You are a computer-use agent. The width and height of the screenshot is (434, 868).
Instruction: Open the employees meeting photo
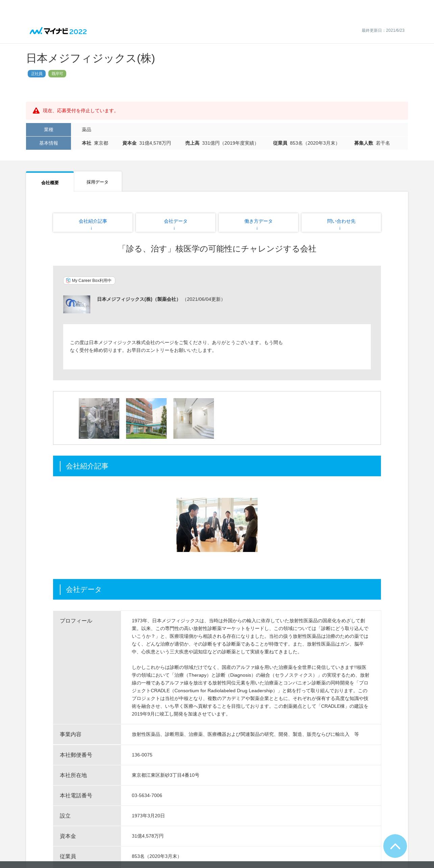(217, 525)
